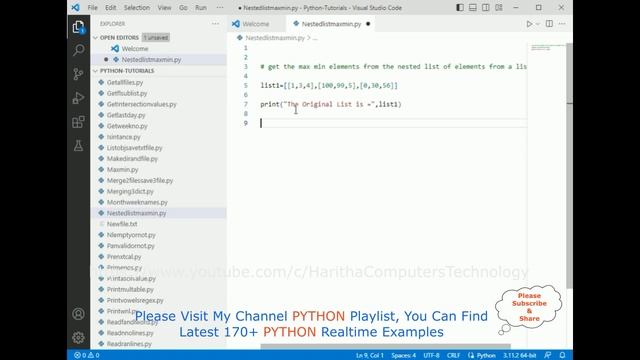
Task: Click the unsaved dot on Nestedlistmaxmin.py tab
Action: point(368,24)
